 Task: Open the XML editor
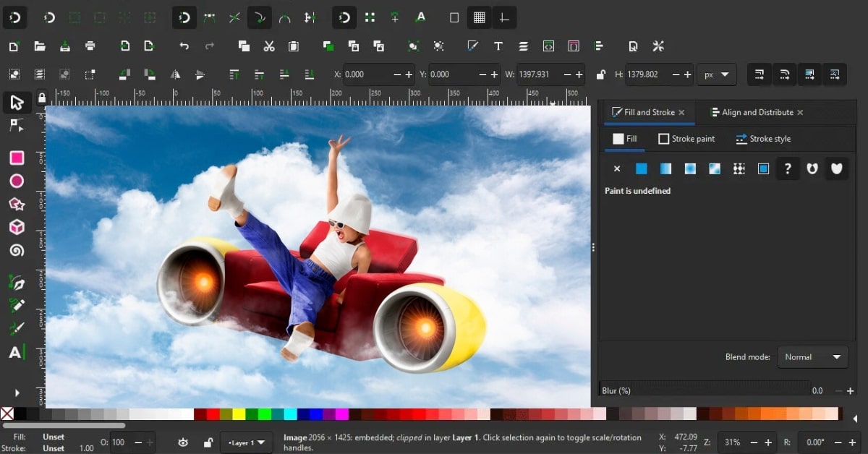click(x=548, y=46)
